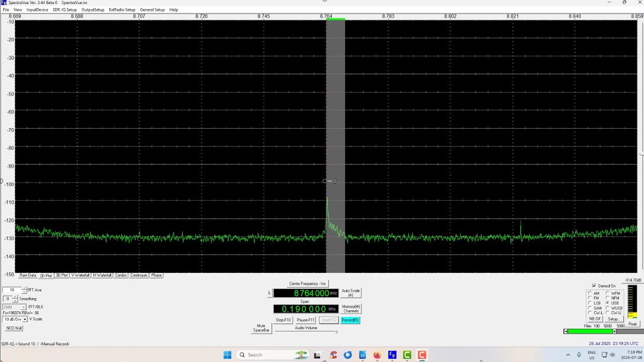This screenshot has width=644, height=362.
Task: Switch to the Phase tab
Action: click(156, 276)
